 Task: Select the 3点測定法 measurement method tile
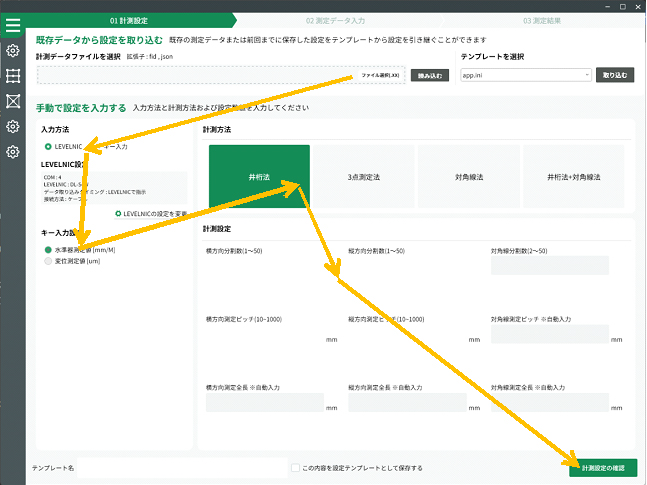coord(364,177)
